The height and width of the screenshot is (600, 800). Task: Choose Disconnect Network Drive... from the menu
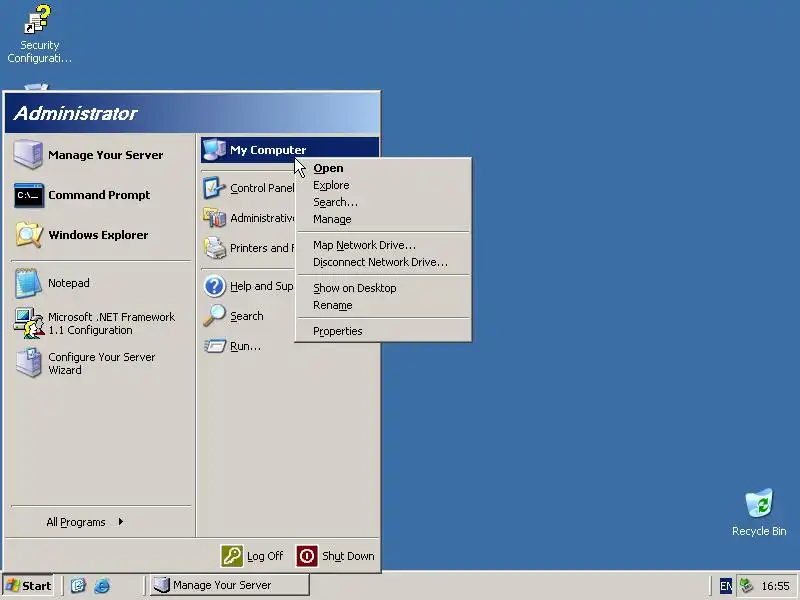pyautogui.click(x=383, y=262)
